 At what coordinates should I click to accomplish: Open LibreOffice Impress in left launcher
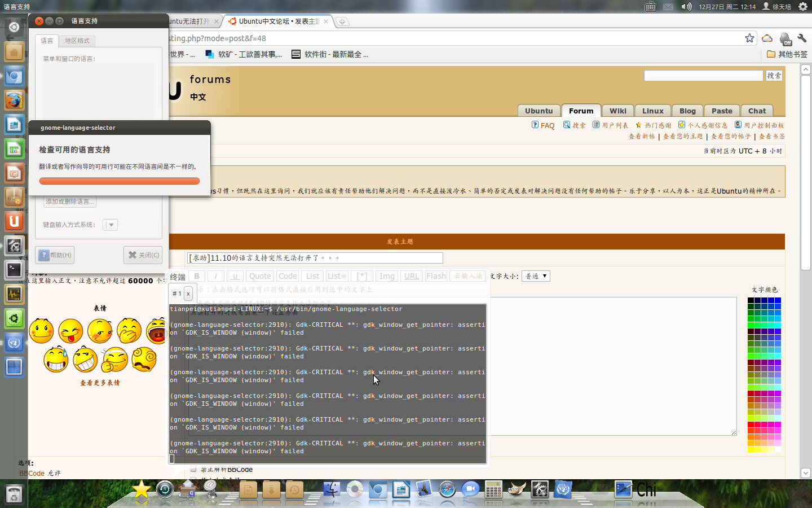(x=14, y=173)
